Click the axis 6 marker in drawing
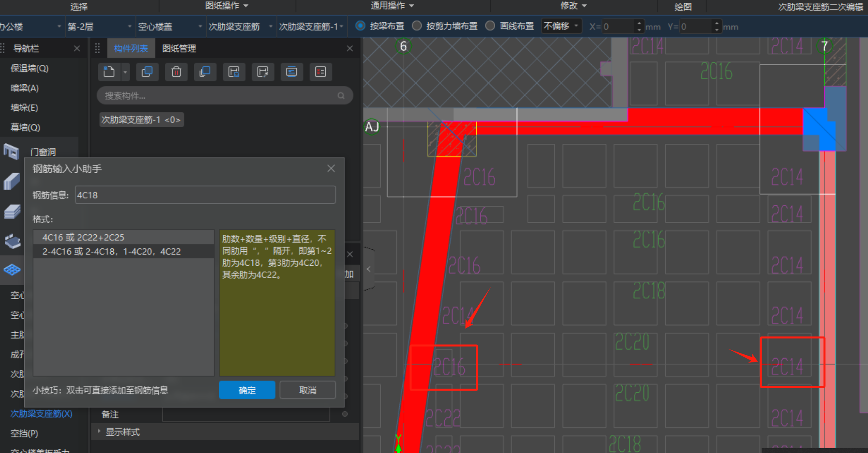The image size is (868, 453). click(403, 47)
